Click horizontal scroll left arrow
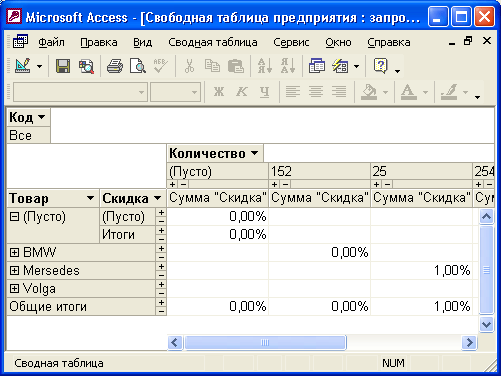The height and width of the screenshot is (376, 501). (x=175, y=342)
